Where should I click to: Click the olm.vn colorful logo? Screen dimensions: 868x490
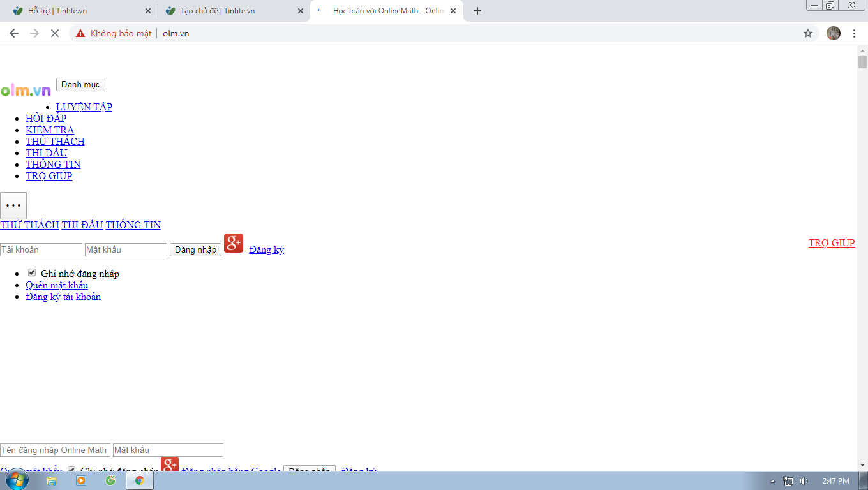click(x=26, y=91)
